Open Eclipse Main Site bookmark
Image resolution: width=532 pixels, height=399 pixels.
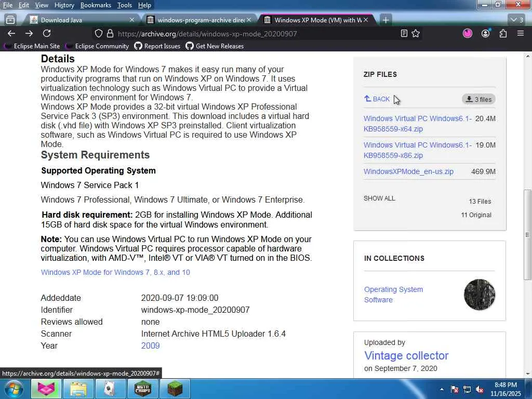pos(33,46)
